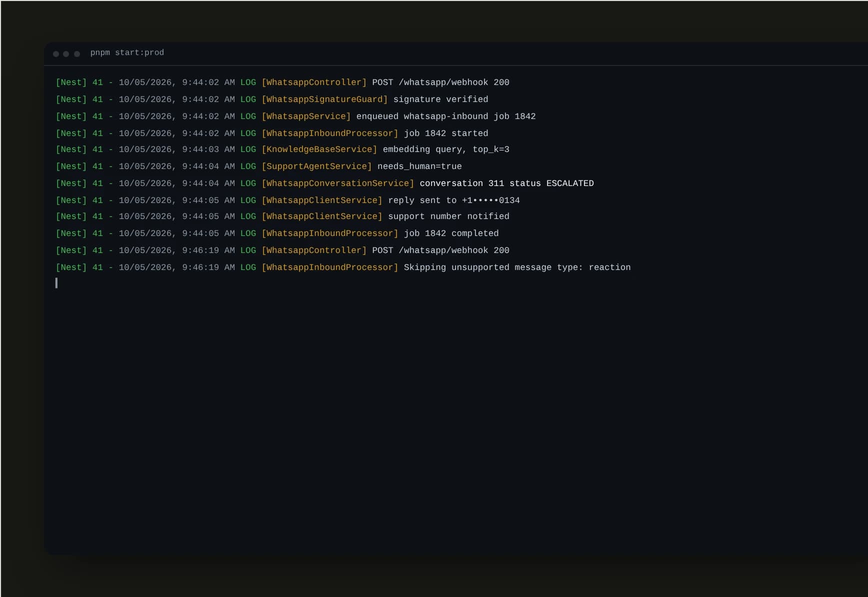Image resolution: width=868 pixels, height=597 pixels.
Task: Click the first gray window dot
Action: (56, 54)
